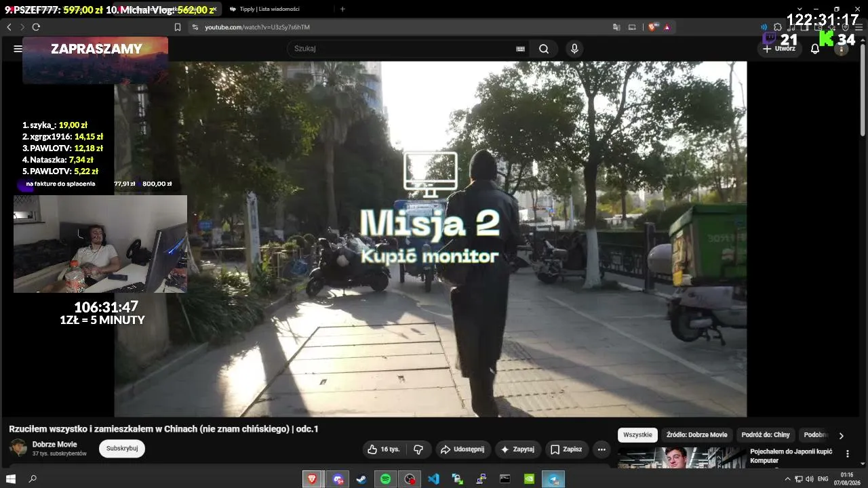This screenshot has height=488, width=868.
Task: Select the Wszystkie filter chip
Action: coord(637,435)
